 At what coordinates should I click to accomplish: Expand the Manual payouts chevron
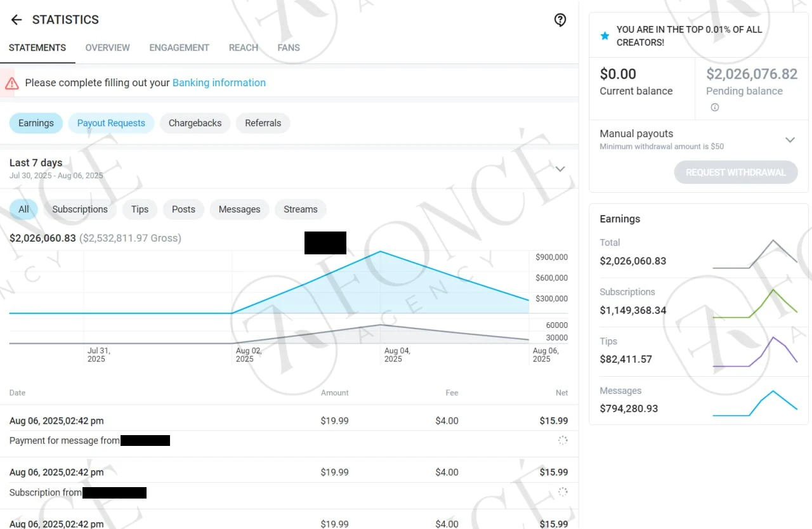790,140
